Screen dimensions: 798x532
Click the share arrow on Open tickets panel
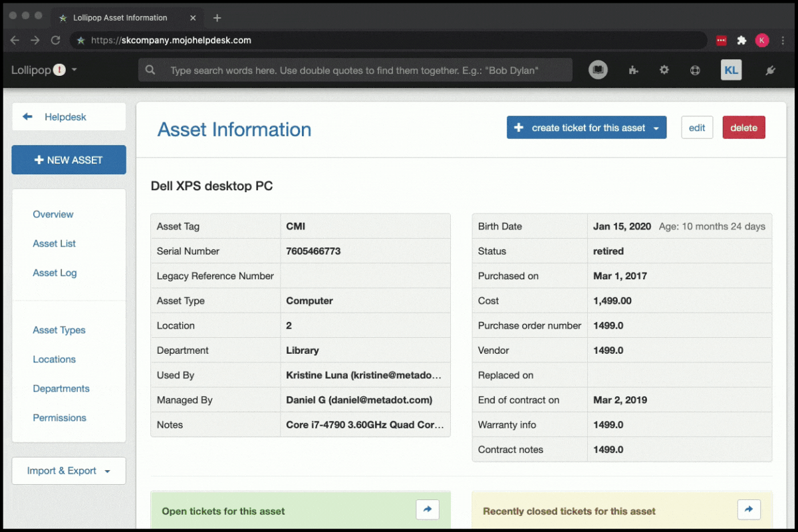click(x=428, y=509)
